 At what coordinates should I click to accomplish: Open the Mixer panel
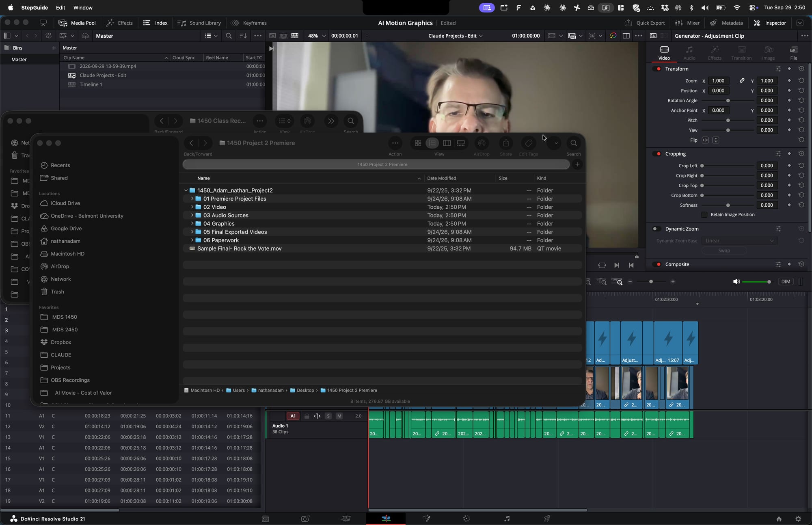(687, 23)
